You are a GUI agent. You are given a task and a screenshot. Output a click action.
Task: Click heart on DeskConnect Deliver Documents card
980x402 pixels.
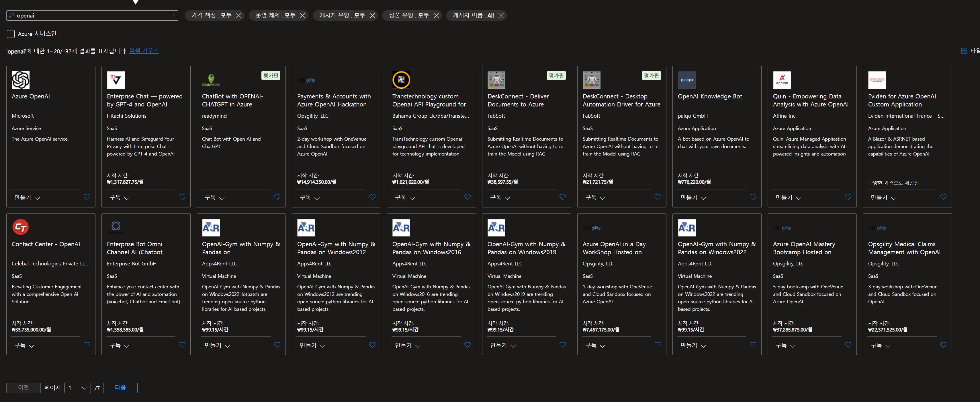pyautogui.click(x=562, y=197)
